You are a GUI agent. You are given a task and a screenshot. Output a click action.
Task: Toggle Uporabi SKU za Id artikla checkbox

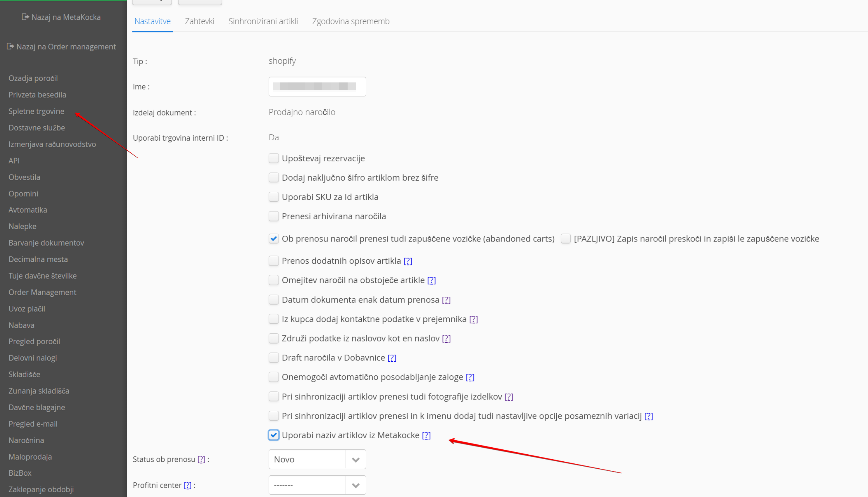point(273,197)
